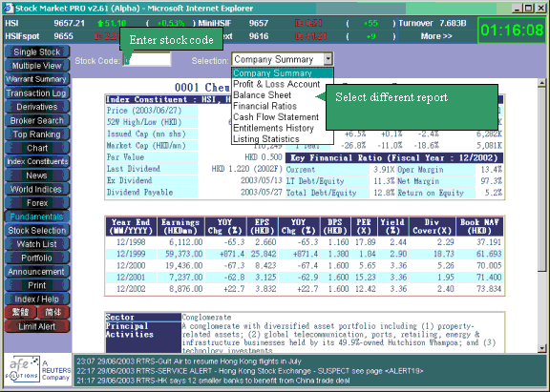Open Broker Search

(37, 120)
